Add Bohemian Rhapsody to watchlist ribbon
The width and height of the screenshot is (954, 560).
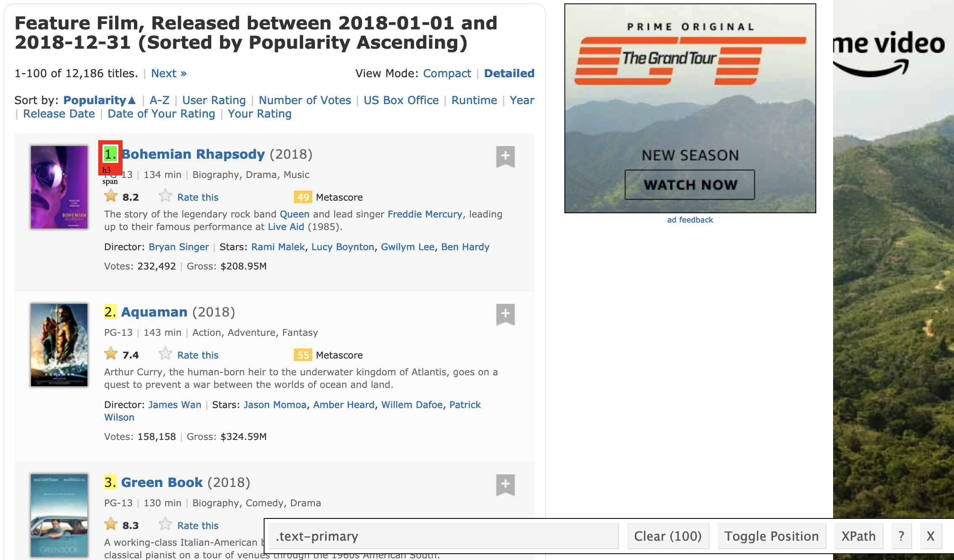click(x=505, y=157)
